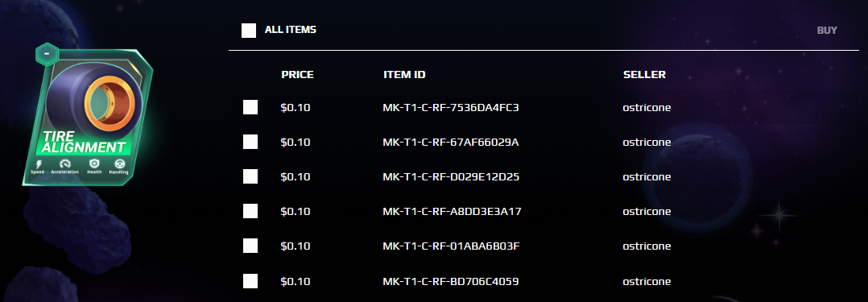
Task: Click the BUY button
Action: click(827, 31)
